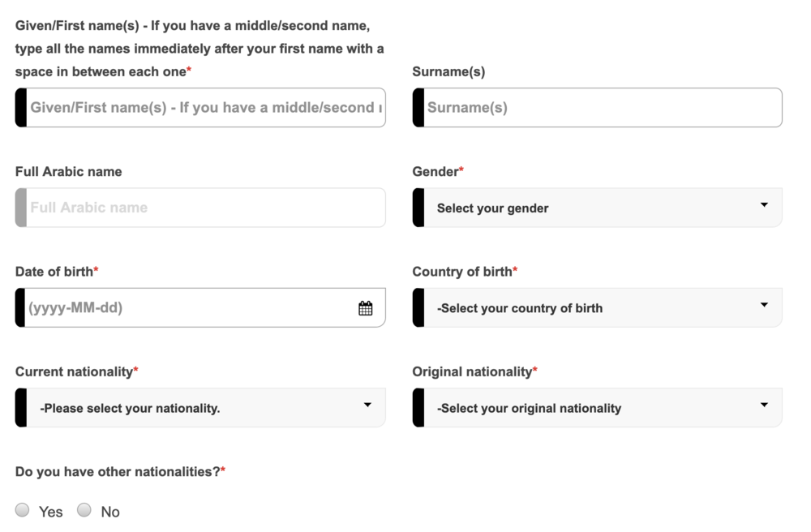Click the arrow on original nationality selector

(x=764, y=405)
